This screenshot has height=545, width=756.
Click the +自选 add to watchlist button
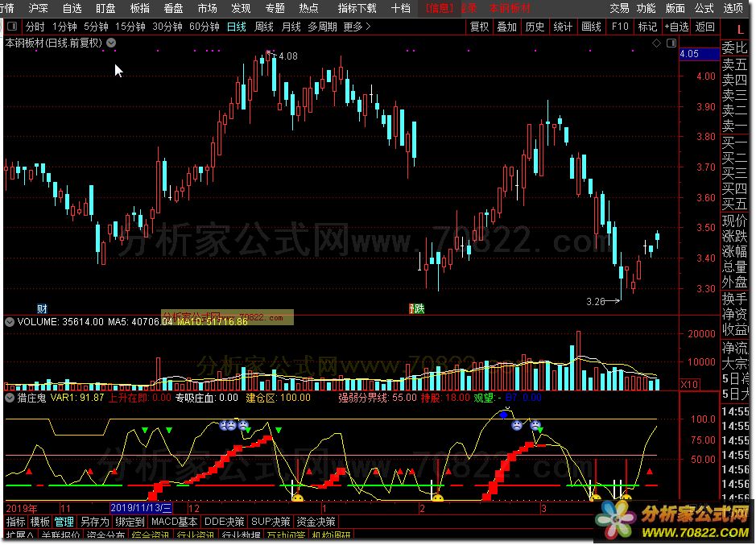[x=676, y=27]
